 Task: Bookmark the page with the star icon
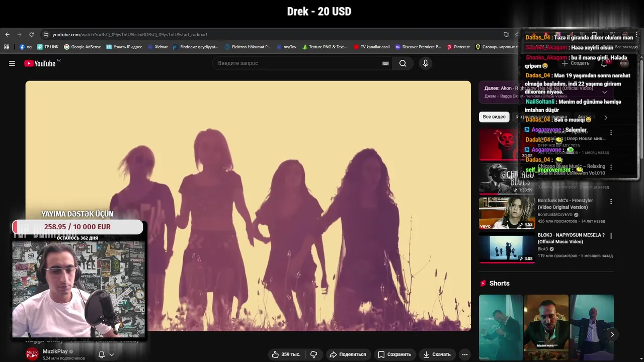pyautogui.click(x=517, y=35)
